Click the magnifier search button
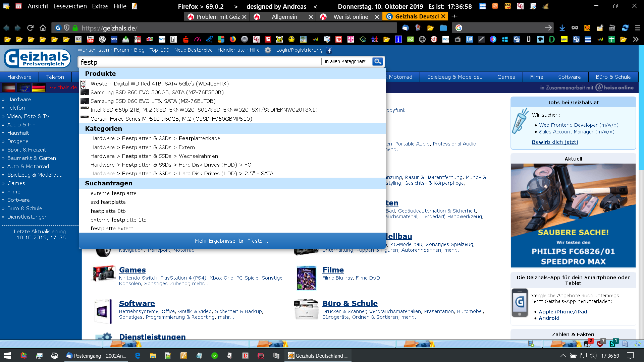This screenshot has height=362, width=644. tap(378, 62)
